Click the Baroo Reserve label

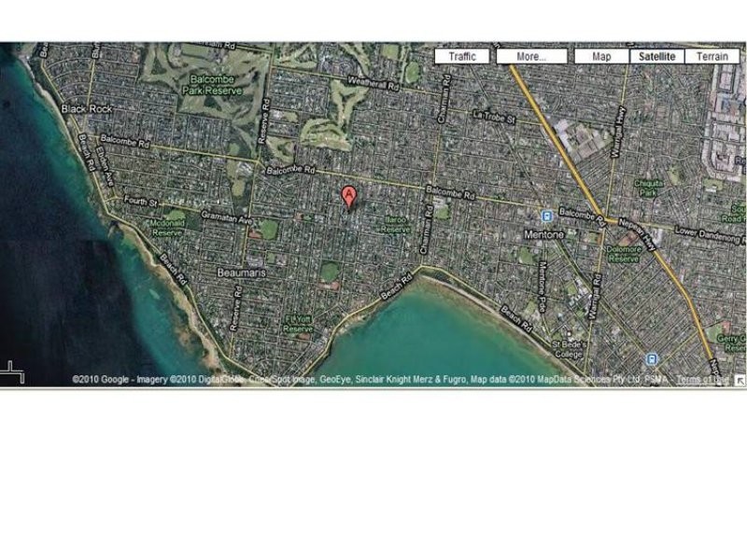pos(396,225)
